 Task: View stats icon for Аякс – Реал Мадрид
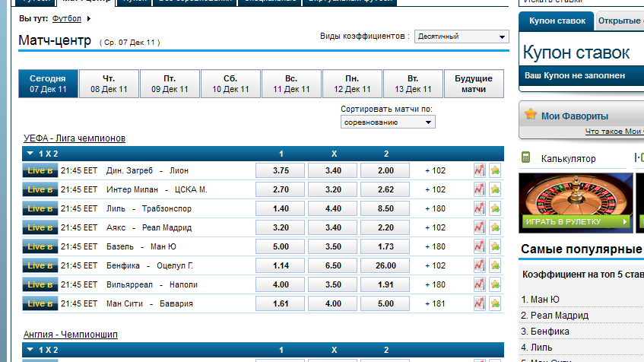coord(479,227)
